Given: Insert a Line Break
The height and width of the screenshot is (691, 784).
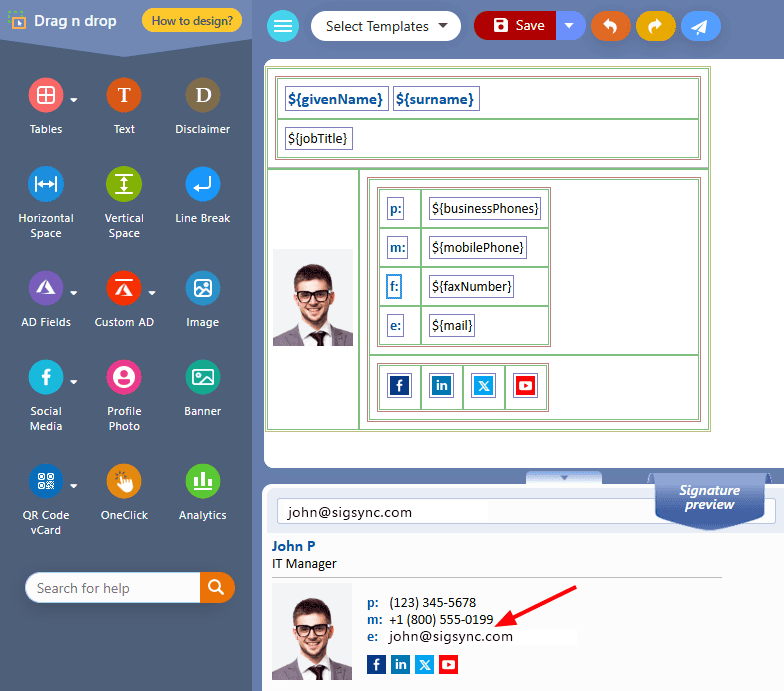Looking at the screenshot, I should (x=202, y=184).
